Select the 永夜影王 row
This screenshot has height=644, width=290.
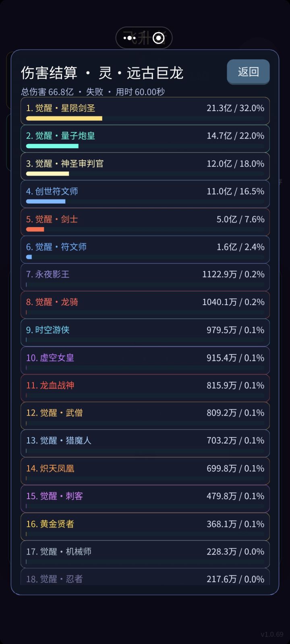145,277
